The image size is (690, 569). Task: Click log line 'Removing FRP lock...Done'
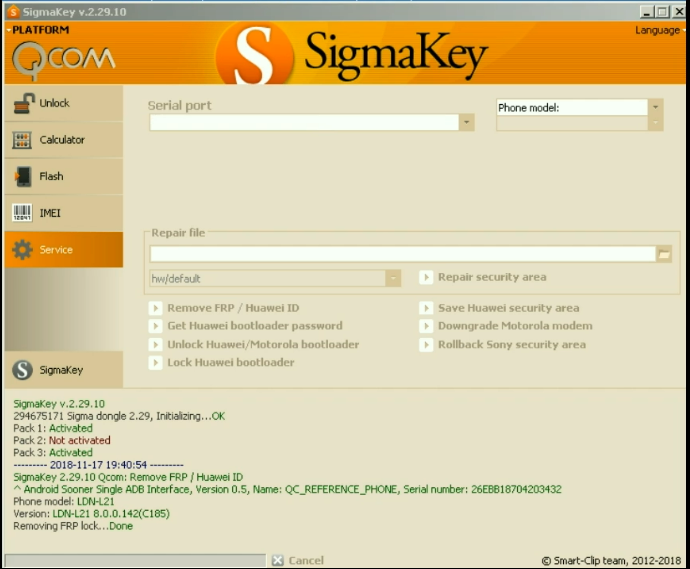click(x=73, y=526)
